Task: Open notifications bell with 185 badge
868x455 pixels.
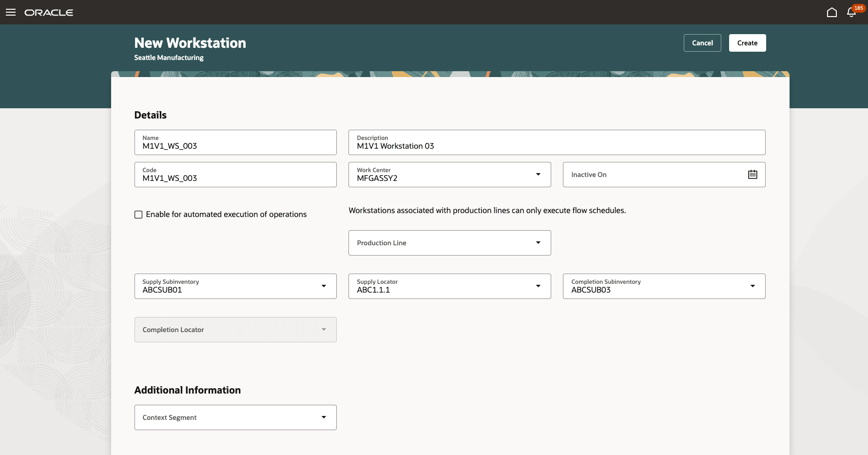Action: (x=851, y=12)
